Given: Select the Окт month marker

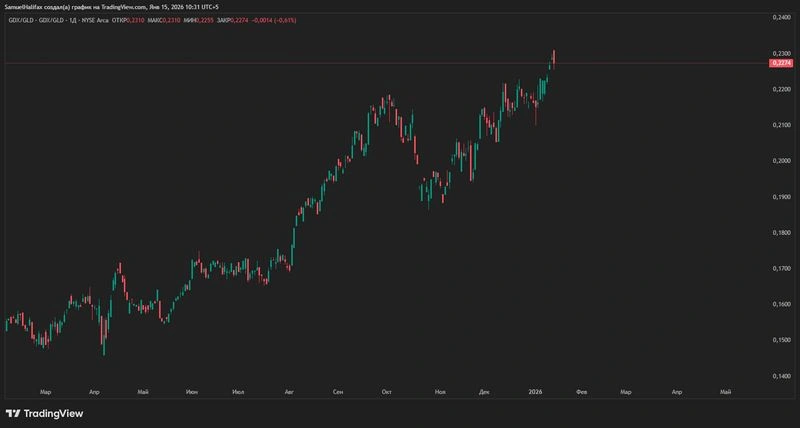Looking at the screenshot, I should [386, 392].
